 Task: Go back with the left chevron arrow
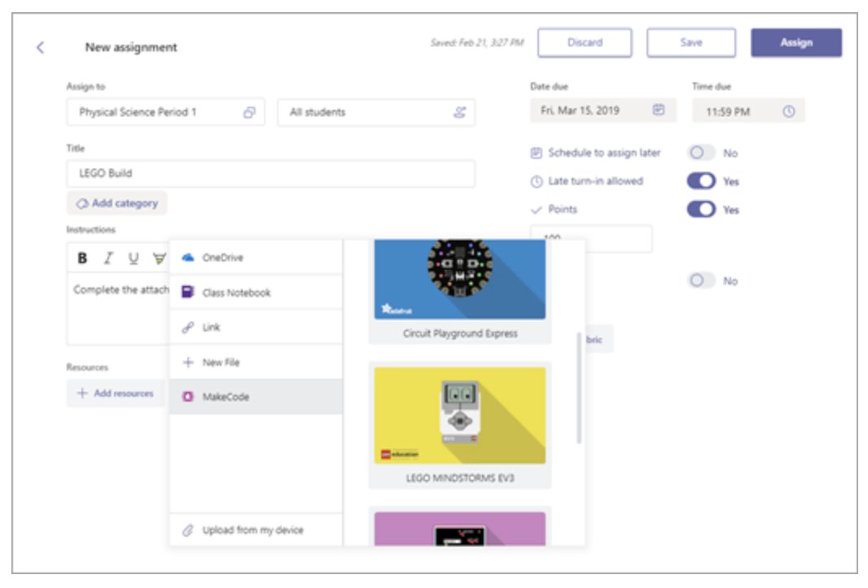41,47
